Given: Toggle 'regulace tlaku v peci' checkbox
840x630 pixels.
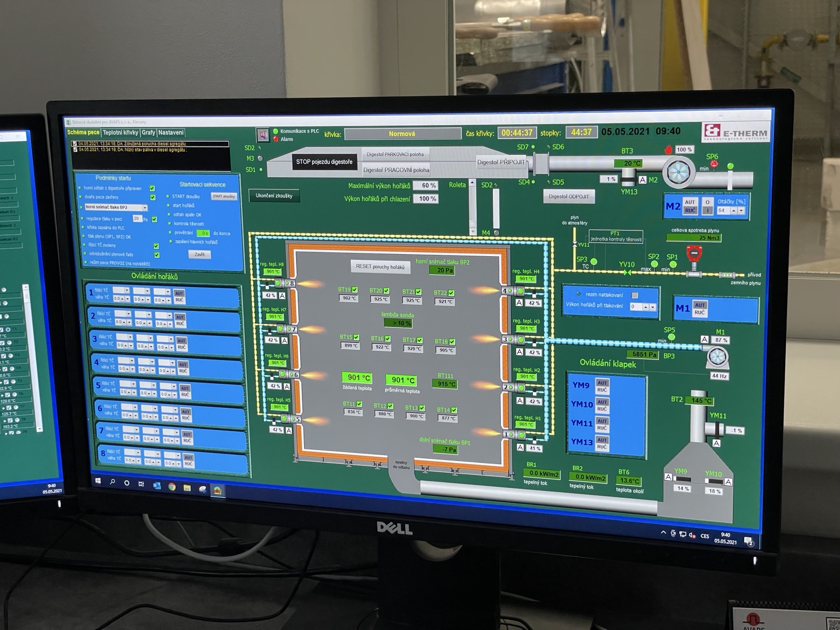Looking at the screenshot, I should [154, 219].
